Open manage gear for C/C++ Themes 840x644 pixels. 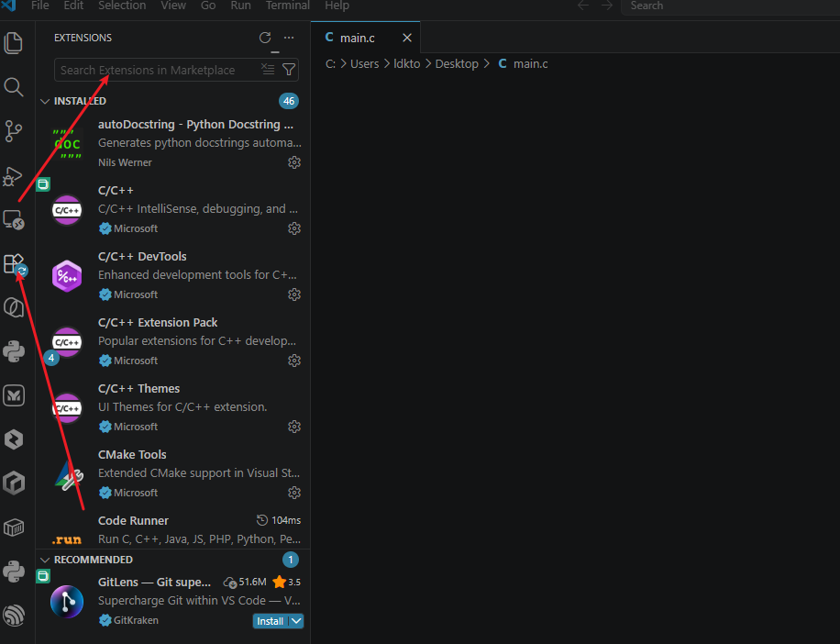tap(294, 427)
